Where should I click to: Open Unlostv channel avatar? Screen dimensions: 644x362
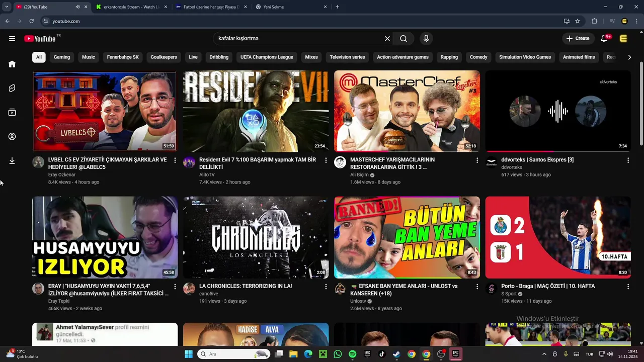(340, 288)
